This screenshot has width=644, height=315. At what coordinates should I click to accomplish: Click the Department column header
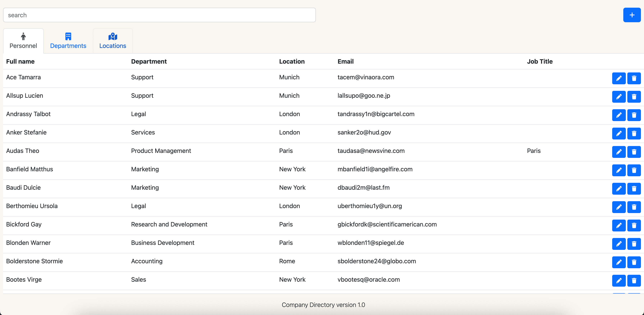click(149, 62)
